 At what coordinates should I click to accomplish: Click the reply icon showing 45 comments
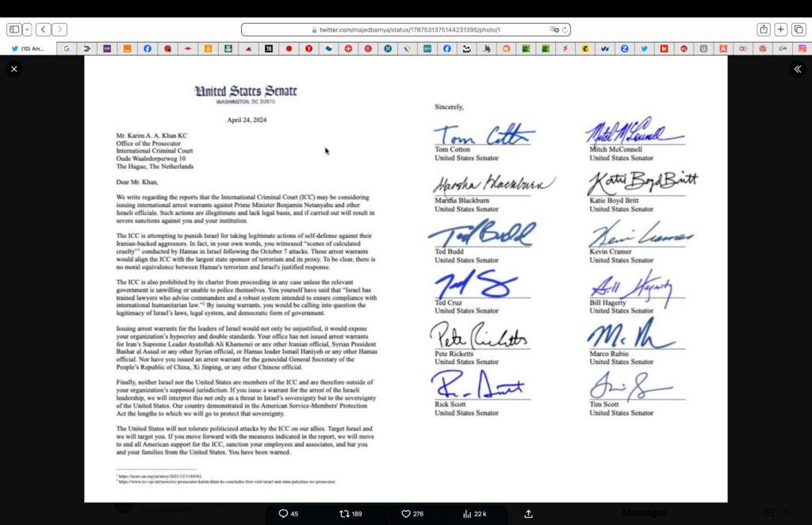coord(283,514)
